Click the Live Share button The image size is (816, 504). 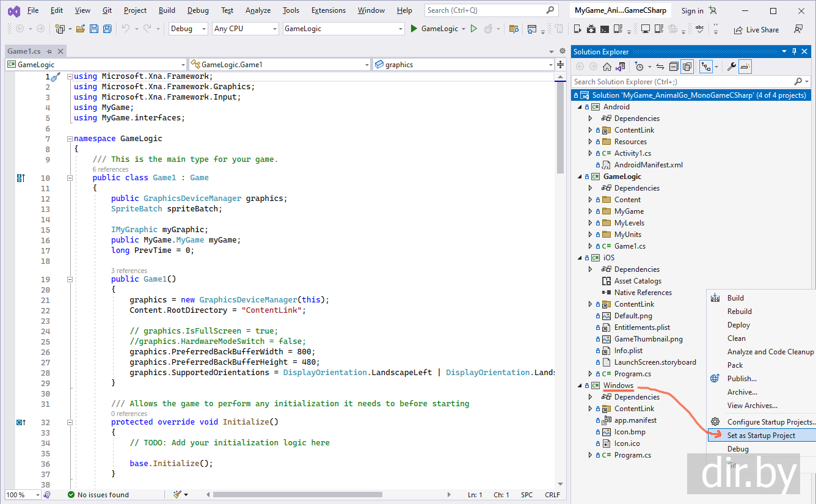pos(756,29)
